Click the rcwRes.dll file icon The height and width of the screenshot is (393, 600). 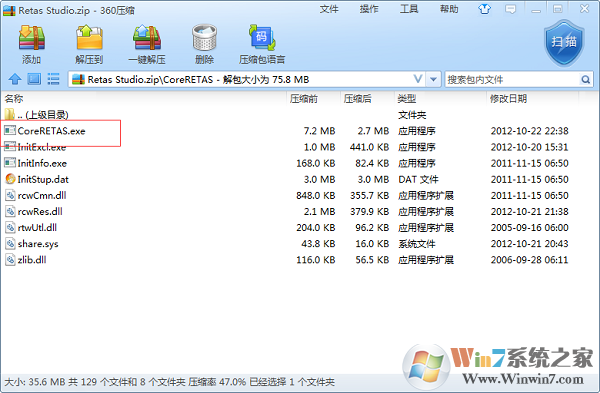pos(10,211)
